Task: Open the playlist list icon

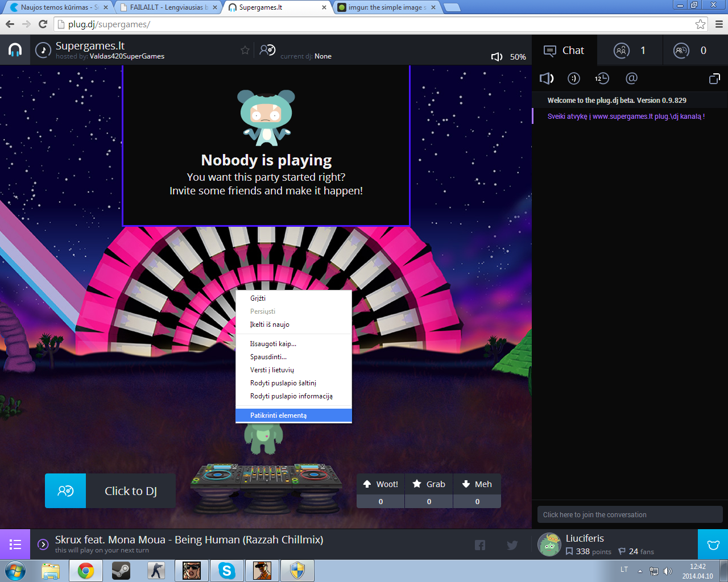Action: click(15, 544)
